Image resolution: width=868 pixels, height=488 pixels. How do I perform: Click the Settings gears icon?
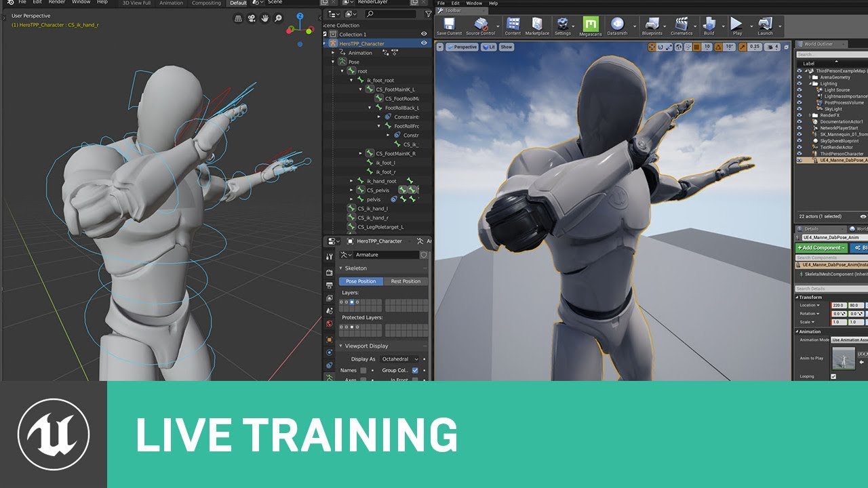(x=562, y=26)
